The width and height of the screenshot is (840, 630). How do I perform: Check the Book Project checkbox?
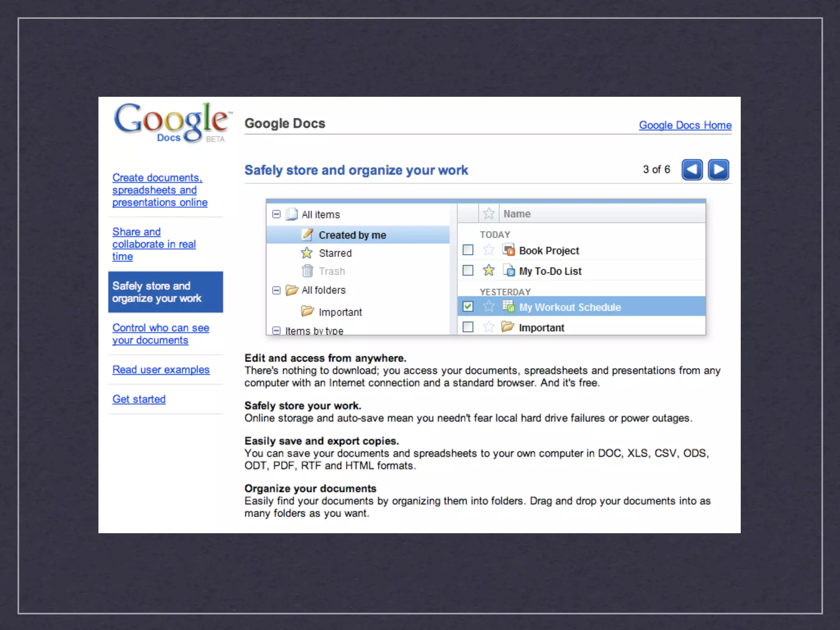[468, 250]
